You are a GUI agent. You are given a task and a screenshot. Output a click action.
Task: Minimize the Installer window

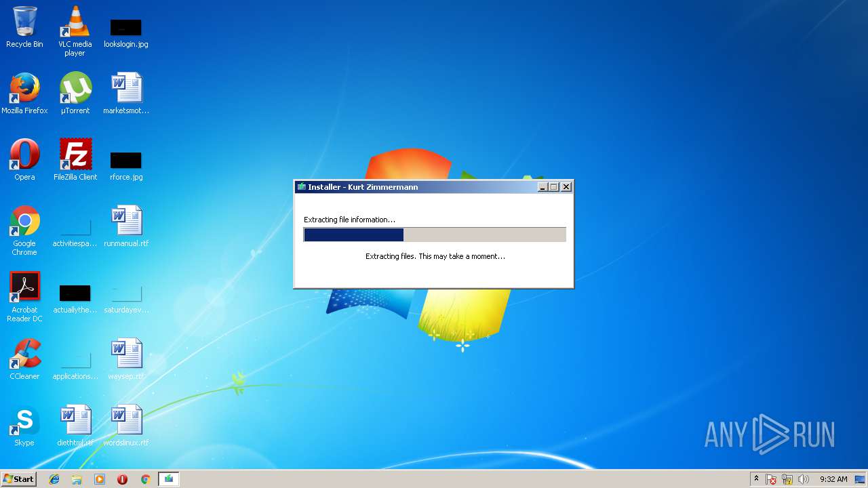pyautogui.click(x=542, y=187)
